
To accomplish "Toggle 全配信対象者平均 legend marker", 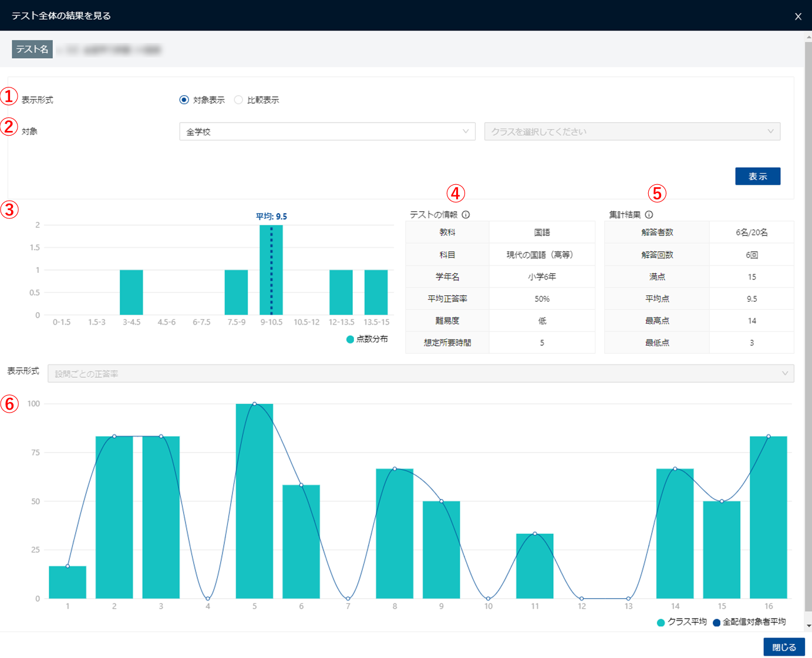I will click(716, 622).
